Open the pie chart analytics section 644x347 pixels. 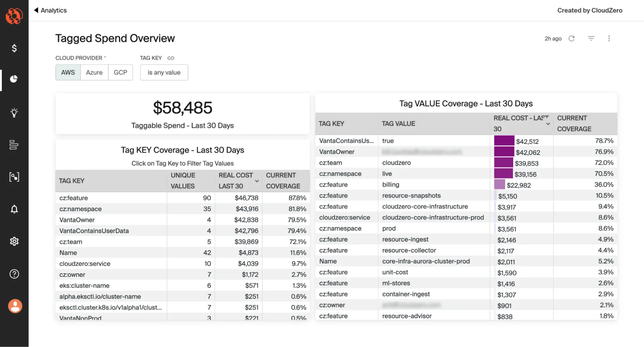(x=14, y=79)
